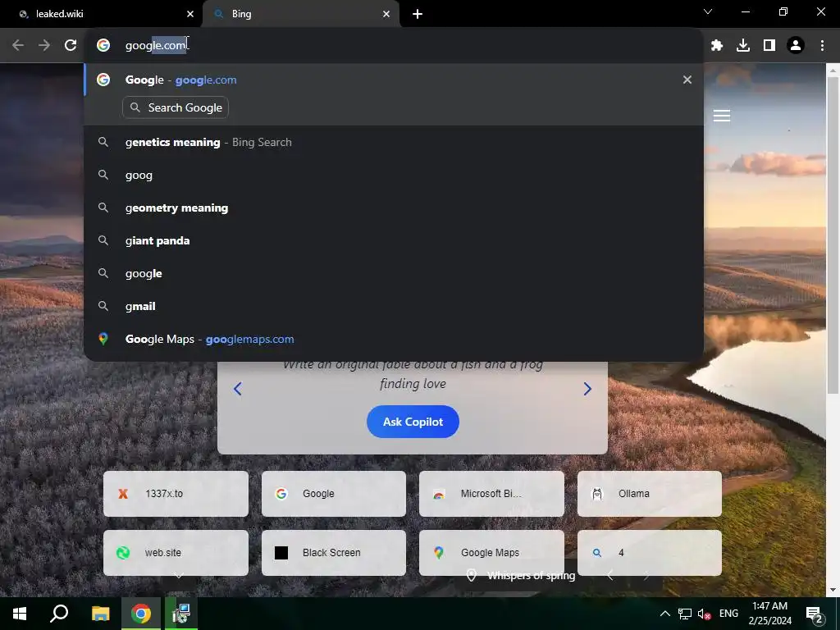Open the notification center icon

[815, 614]
